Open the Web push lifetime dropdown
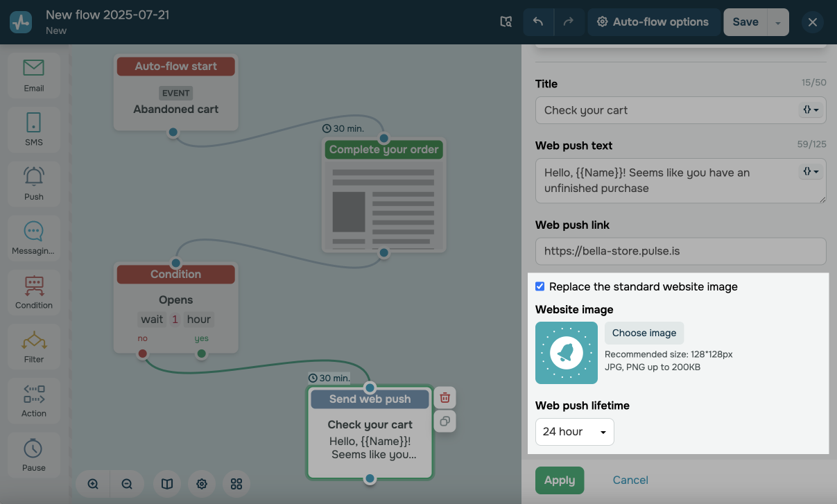This screenshot has height=504, width=837. tap(574, 432)
